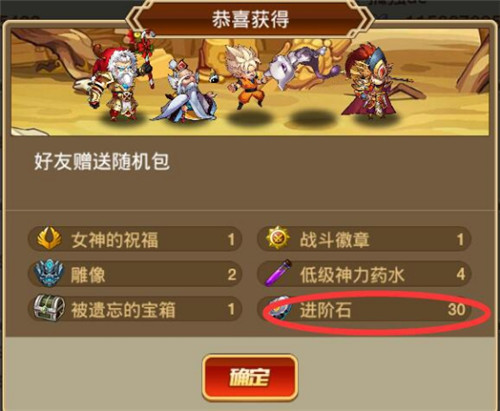
Task: Click the 进阶石 advancement stone icon
Action: 281,309
